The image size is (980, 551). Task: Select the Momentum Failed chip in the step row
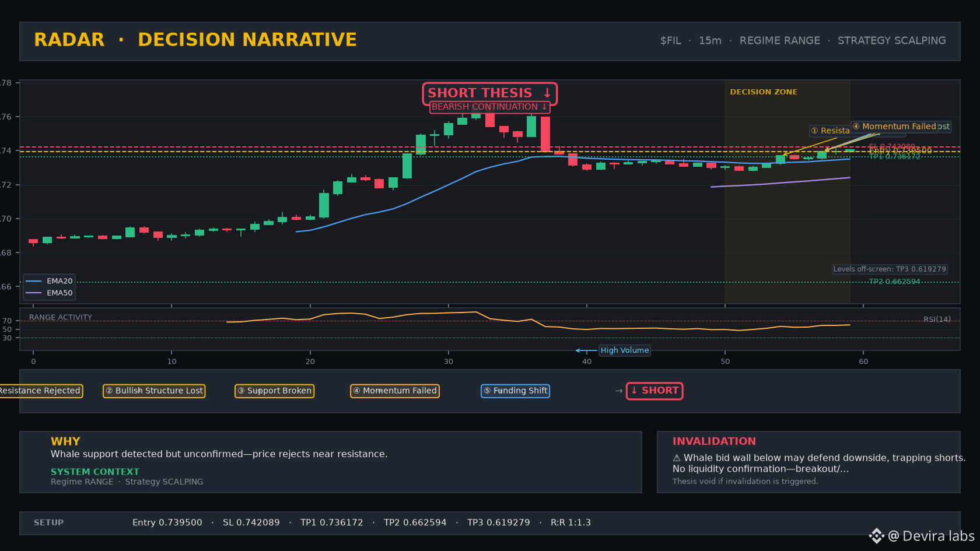(395, 391)
